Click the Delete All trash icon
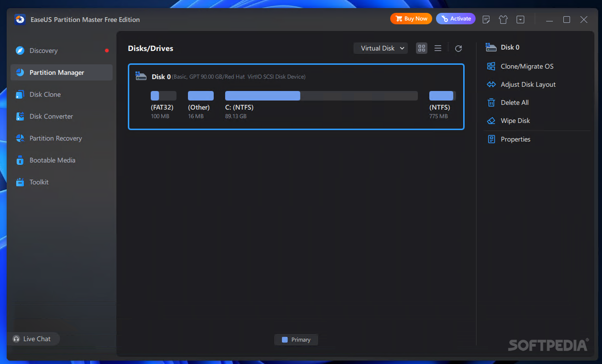 click(491, 102)
